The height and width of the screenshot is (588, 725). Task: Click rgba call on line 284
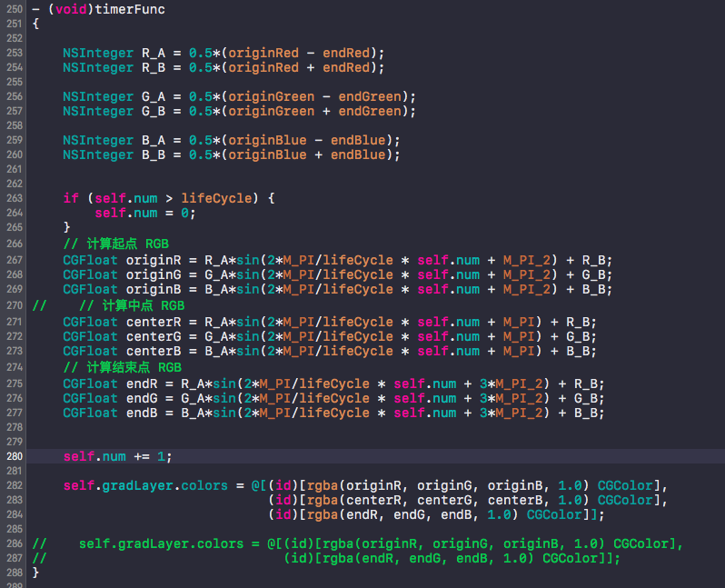click(x=412, y=515)
